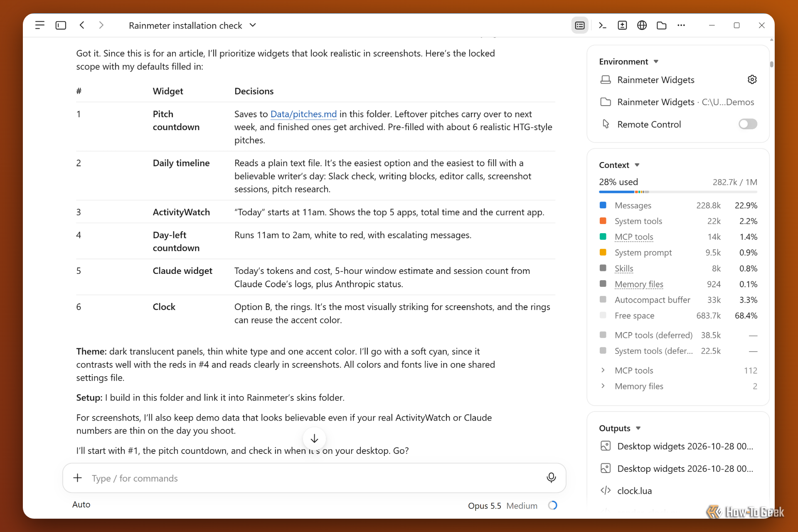Click the underlined Memory files 924 row
This screenshot has height=532, width=798.
(678, 284)
